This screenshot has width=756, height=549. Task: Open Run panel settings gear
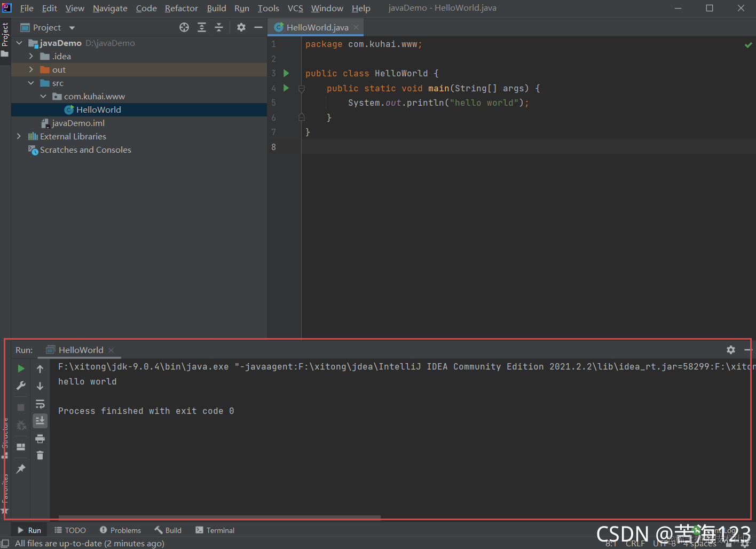tap(731, 350)
